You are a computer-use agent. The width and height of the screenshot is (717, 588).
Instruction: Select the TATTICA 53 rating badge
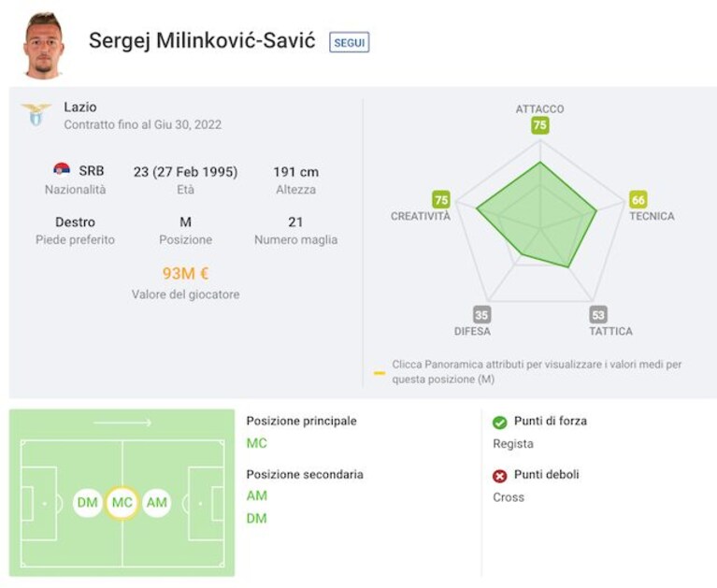click(598, 315)
